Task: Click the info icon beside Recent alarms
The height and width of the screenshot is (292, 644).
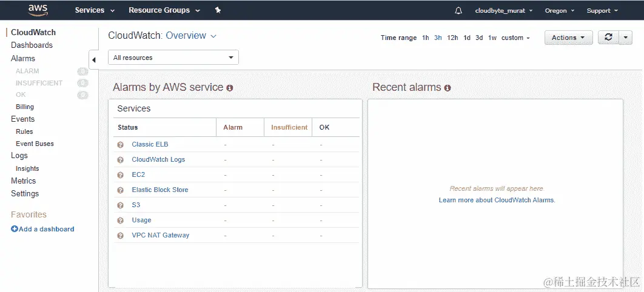Action: click(448, 88)
